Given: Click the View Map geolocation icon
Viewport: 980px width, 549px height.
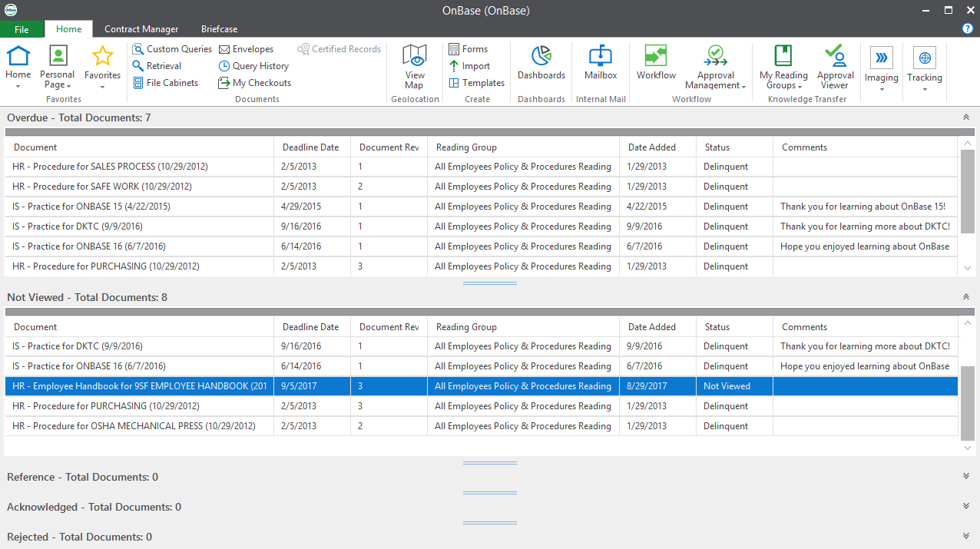Looking at the screenshot, I should [415, 66].
